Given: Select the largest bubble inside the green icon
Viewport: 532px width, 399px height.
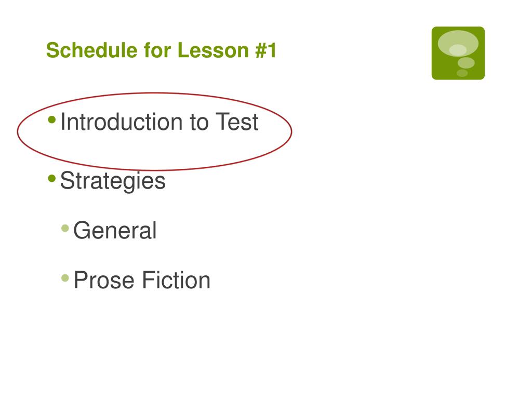Looking at the screenshot, I should click(458, 44).
